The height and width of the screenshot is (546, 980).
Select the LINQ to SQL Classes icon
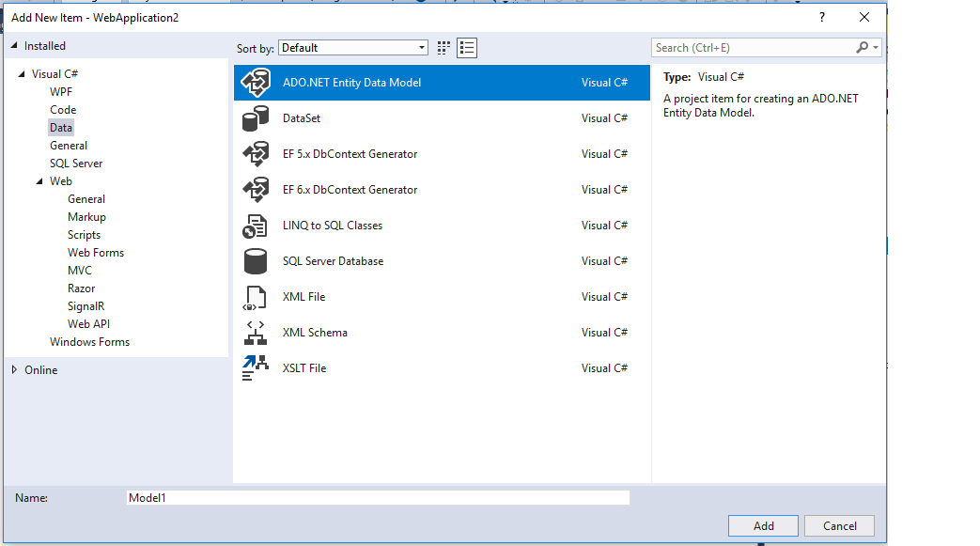[256, 226]
